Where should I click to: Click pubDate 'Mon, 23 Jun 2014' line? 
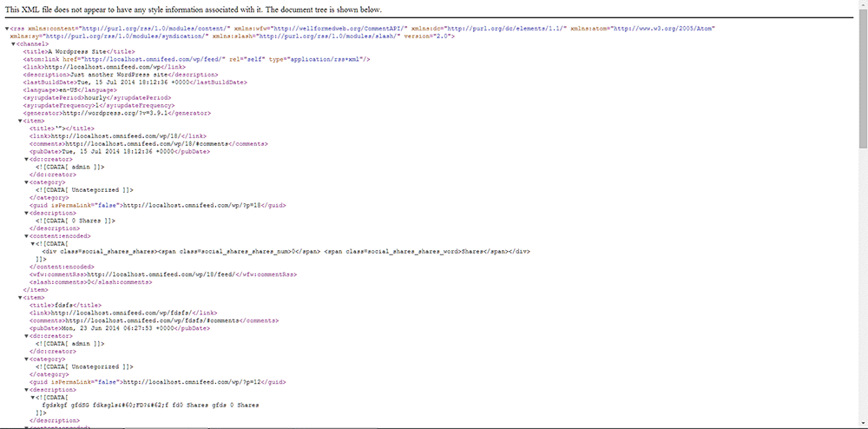tap(120, 328)
